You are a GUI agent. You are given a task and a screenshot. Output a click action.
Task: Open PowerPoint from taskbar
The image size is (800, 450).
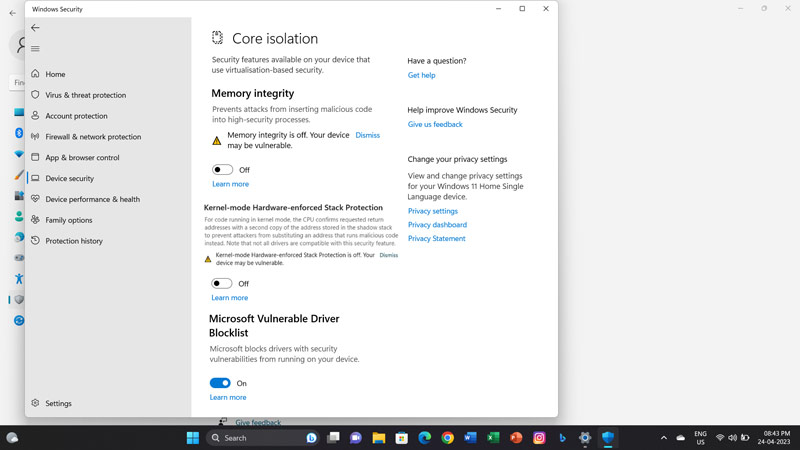tap(516, 438)
